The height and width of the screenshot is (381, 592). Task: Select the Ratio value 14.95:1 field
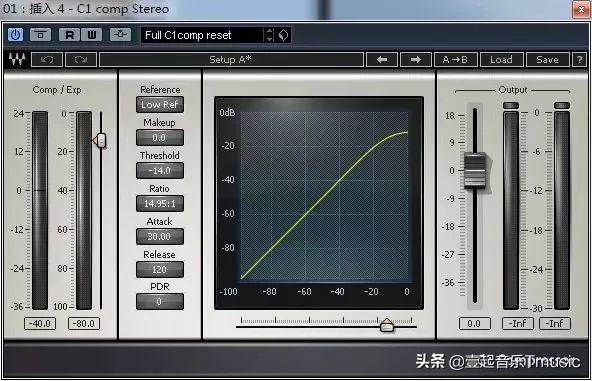click(x=160, y=204)
